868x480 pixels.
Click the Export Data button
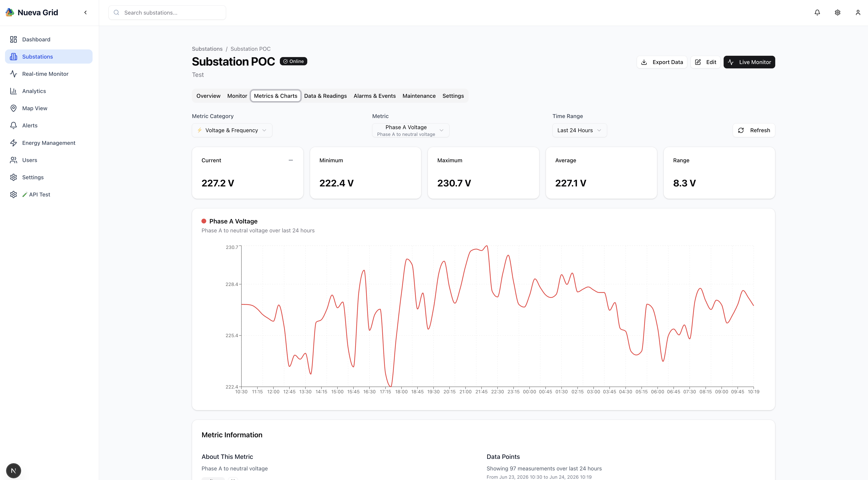pyautogui.click(x=662, y=62)
